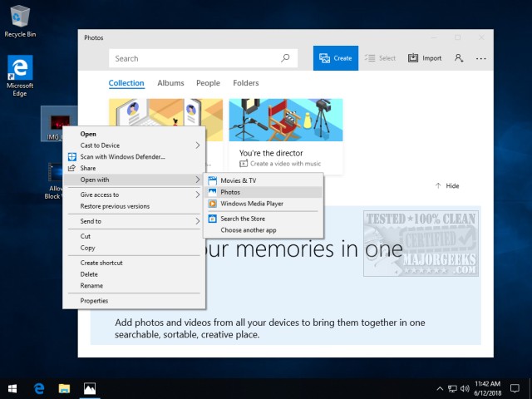Select the IMG video file thumbnail on desktop
Screen dimensions: 532x399
[60, 122]
